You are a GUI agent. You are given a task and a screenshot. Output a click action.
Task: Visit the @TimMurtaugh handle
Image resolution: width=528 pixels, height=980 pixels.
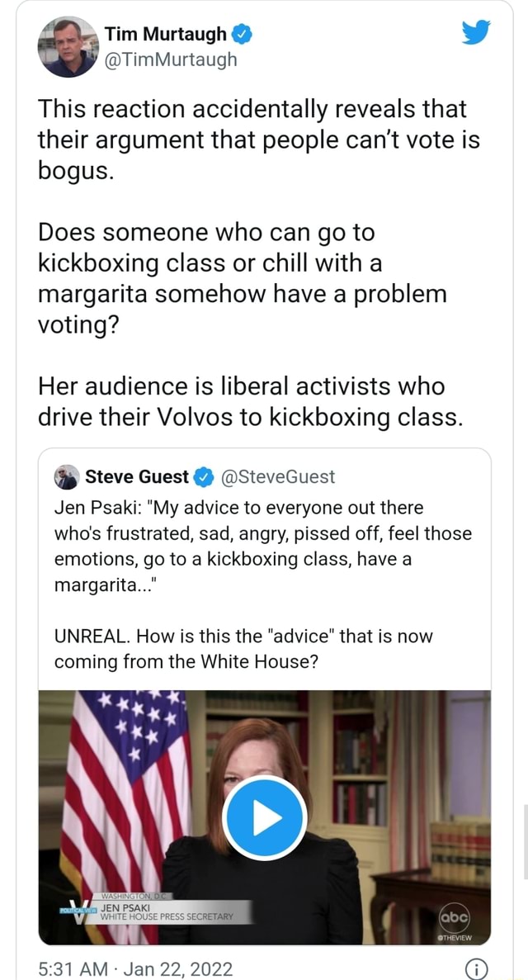click(170, 59)
